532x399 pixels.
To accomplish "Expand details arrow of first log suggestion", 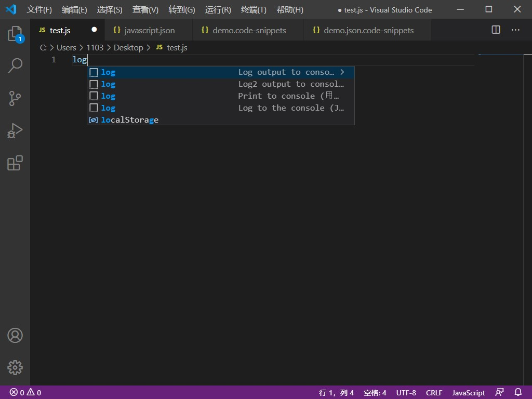I will [342, 72].
